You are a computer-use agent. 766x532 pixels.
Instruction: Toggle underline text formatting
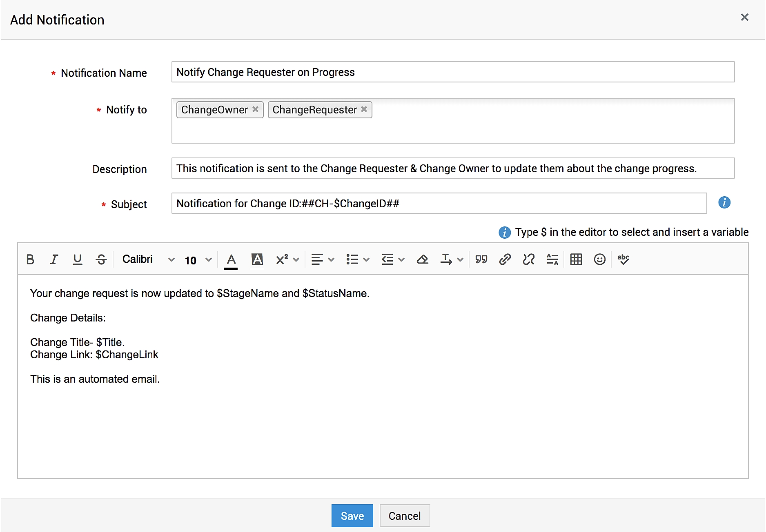pyautogui.click(x=77, y=259)
